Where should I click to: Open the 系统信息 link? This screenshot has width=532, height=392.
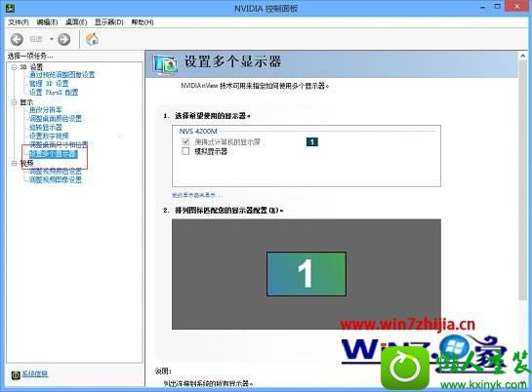(x=35, y=373)
